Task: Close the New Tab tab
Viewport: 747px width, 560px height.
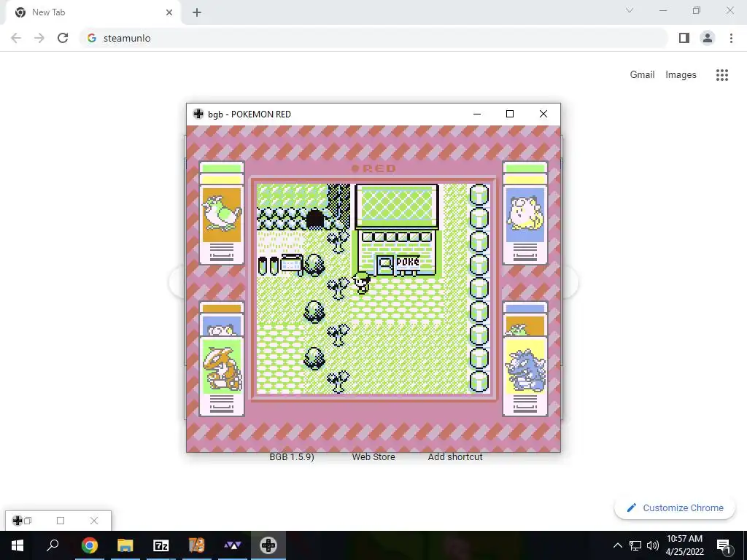Action: (169, 12)
